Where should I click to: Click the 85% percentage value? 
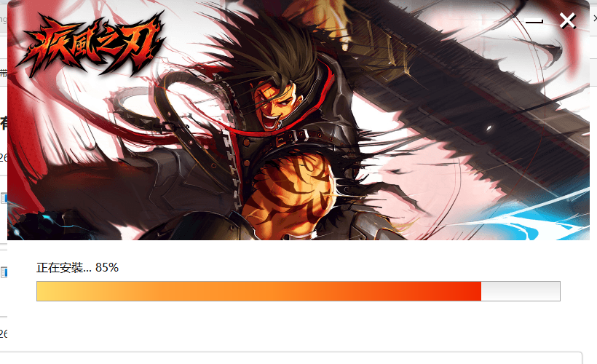click(107, 268)
